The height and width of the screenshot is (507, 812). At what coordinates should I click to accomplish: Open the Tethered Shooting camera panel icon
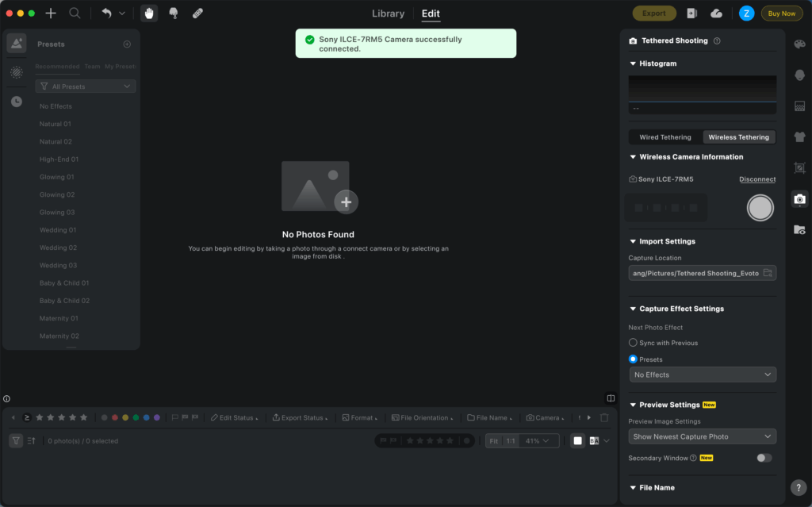(x=799, y=198)
